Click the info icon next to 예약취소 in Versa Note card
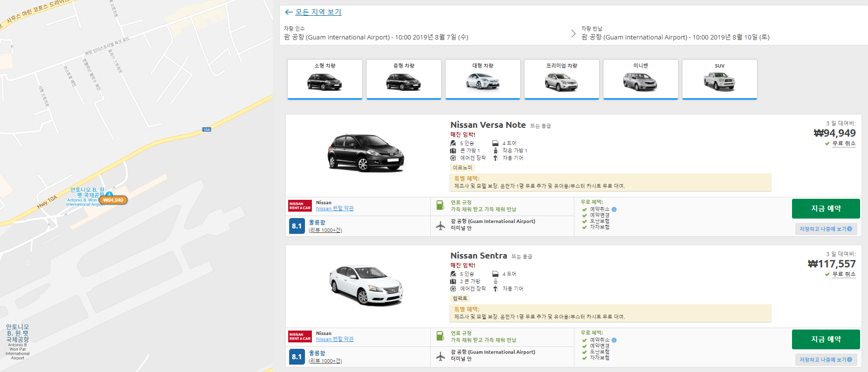The width and height of the screenshot is (868, 372). pos(614,209)
